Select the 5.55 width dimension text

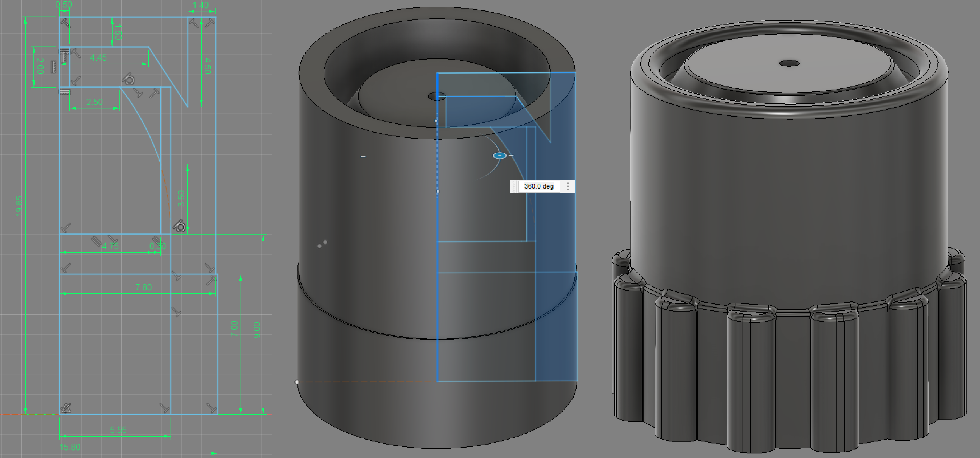[118, 430]
